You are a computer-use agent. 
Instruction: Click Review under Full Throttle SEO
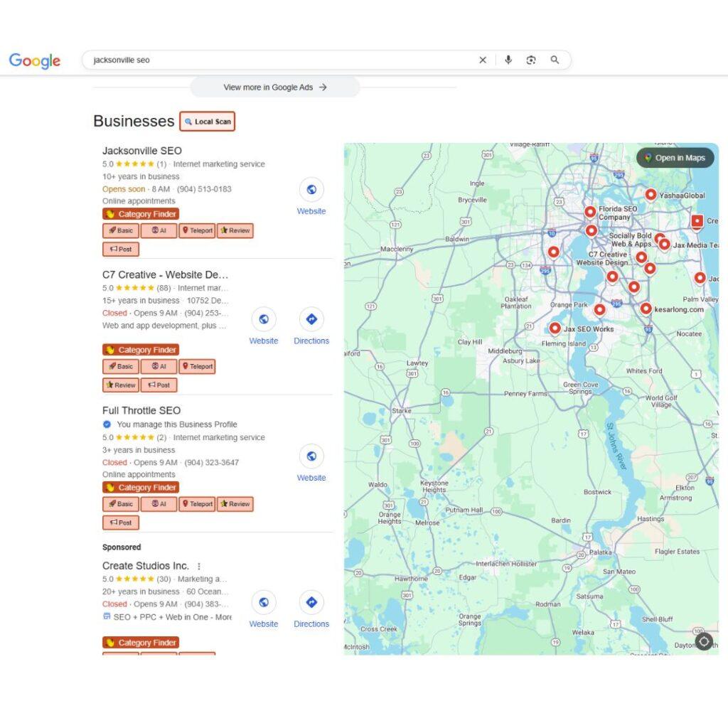point(235,504)
